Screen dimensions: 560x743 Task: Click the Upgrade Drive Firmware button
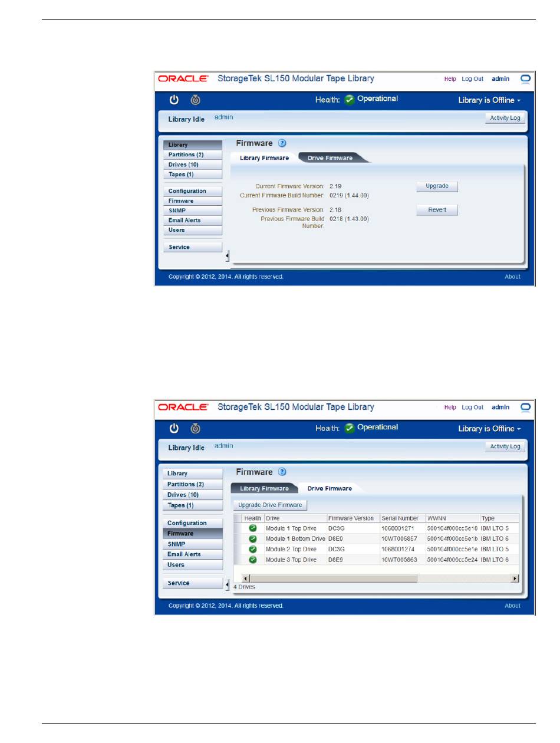[270, 505]
